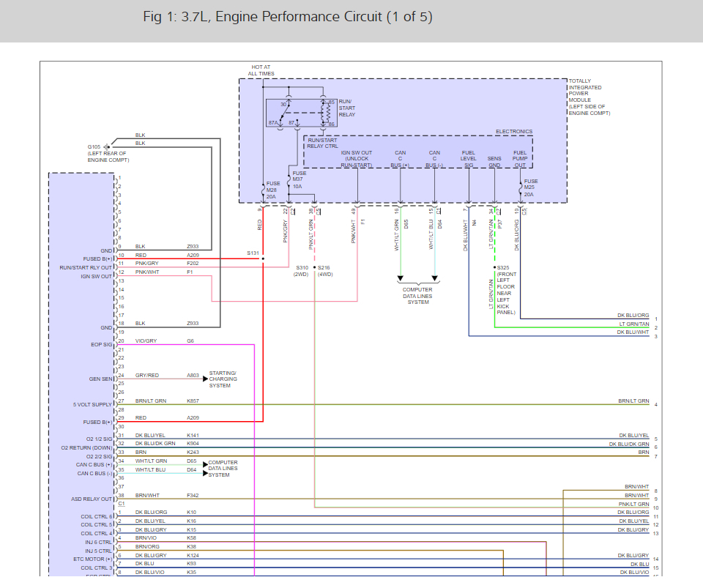This screenshot has height=588, width=703.
Task: Click the 5 VOLT SUPPLY pin label
Action: [x=93, y=405]
